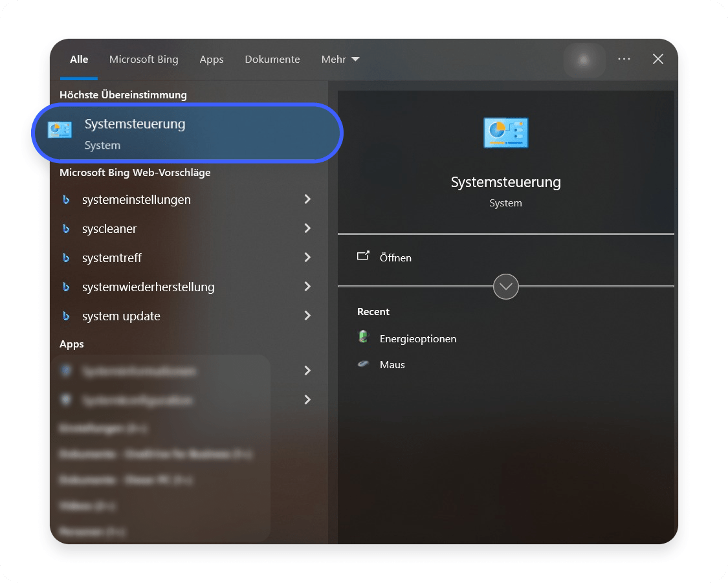Expand the circular chevron-down button
The width and height of the screenshot is (728, 583).
click(505, 286)
